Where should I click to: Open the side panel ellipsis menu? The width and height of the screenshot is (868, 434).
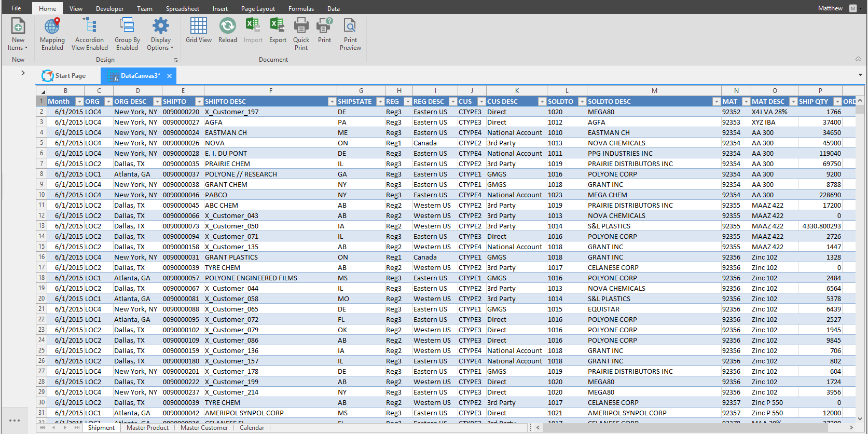pyautogui.click(x=15, y=421)
